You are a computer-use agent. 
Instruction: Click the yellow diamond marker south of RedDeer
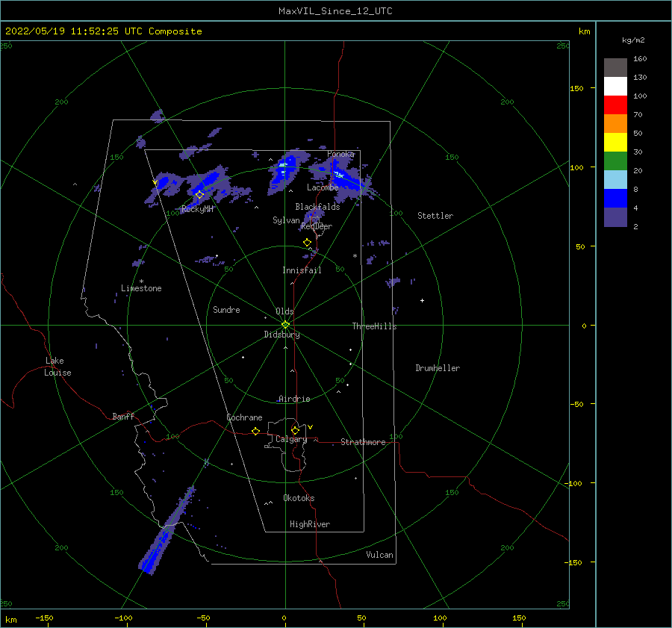(307, 243)
